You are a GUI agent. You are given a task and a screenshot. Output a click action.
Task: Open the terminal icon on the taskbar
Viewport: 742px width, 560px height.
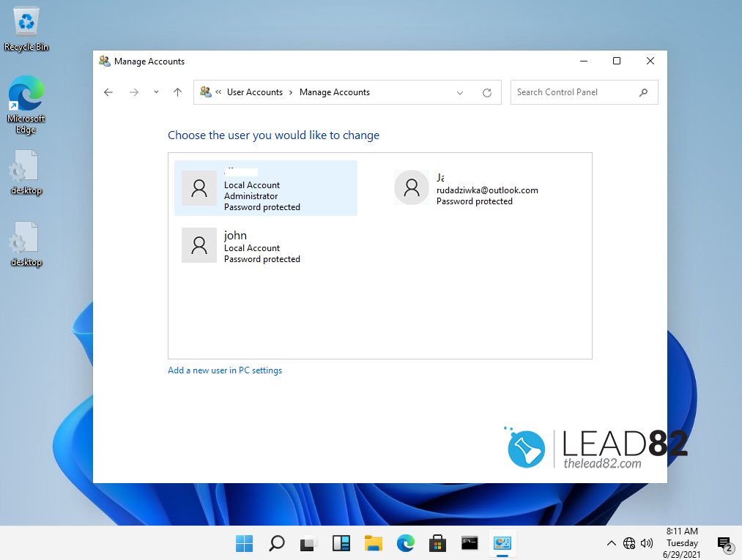click(x=470, y=543)
